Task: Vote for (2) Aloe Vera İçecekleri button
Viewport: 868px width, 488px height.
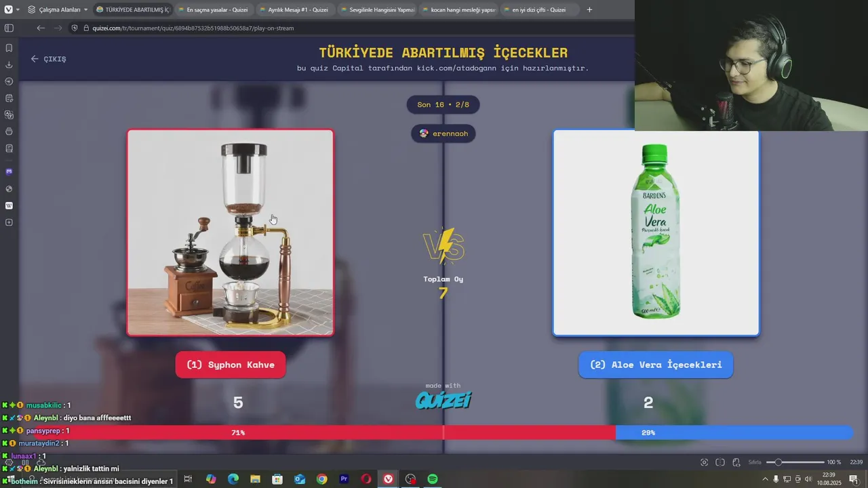Action: 656,365
